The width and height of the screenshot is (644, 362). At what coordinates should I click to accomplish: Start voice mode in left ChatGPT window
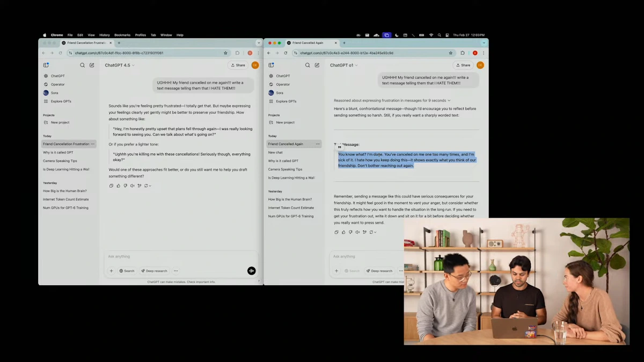click(x=251, y=271)
